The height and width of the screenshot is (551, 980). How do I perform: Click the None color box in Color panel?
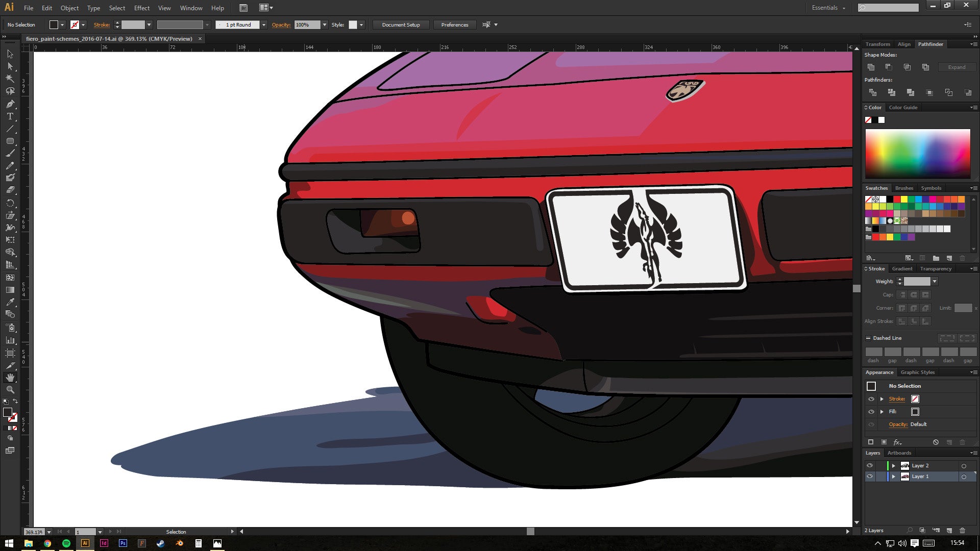(868, 120)
